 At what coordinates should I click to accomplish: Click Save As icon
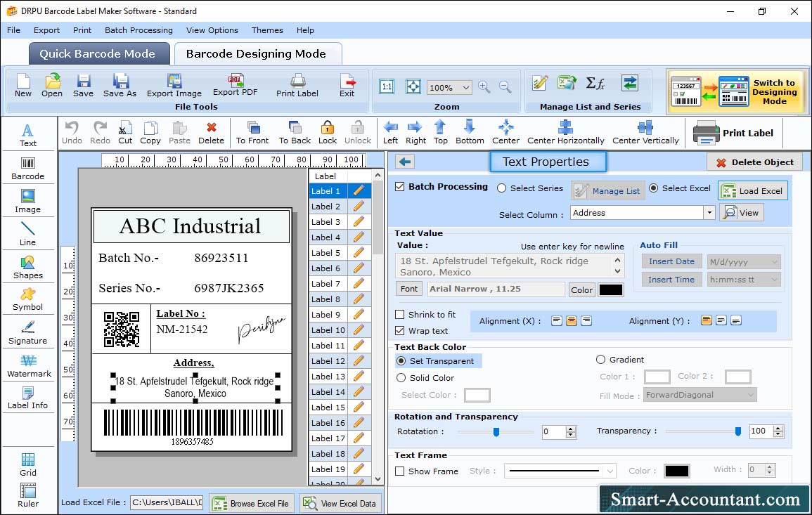(120, 86)
